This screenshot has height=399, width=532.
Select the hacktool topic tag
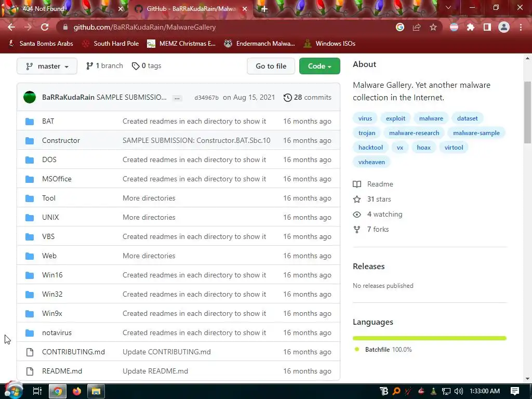pyautogui.click(x=370, y=148)
